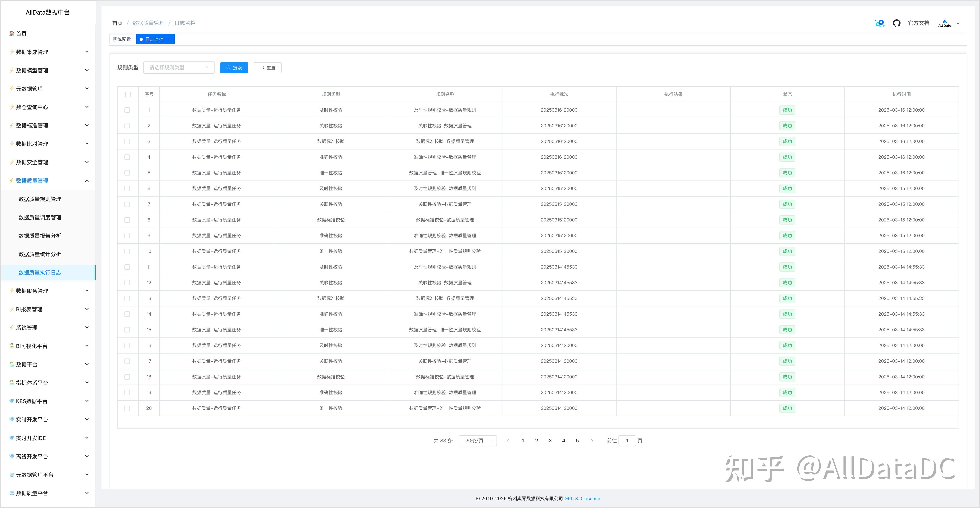980x508 pixels.
Task: Check the checkbox for row 1
Action: tap(127, 110)
